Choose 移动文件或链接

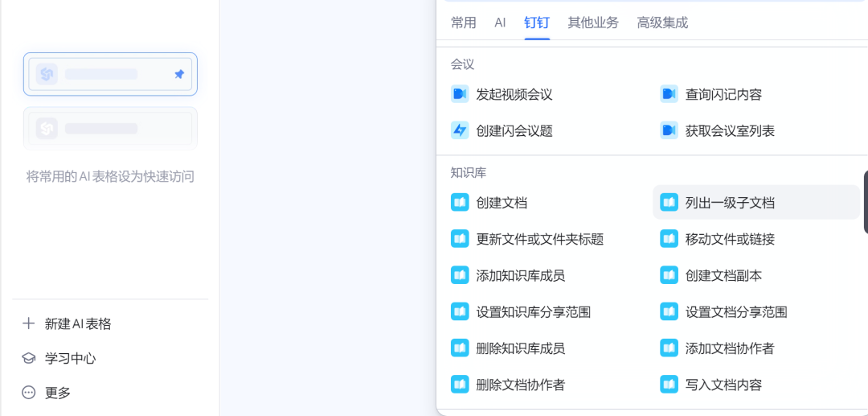tap(730, 239)
